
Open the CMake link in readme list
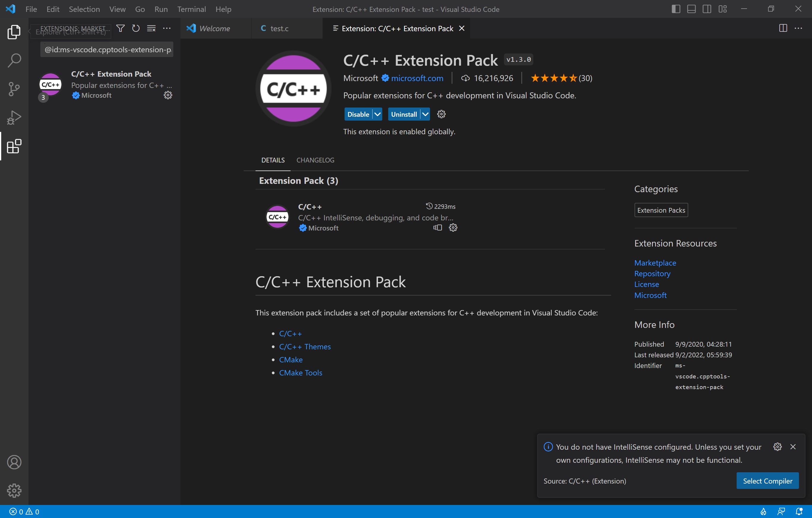click(x=291, y=359)
